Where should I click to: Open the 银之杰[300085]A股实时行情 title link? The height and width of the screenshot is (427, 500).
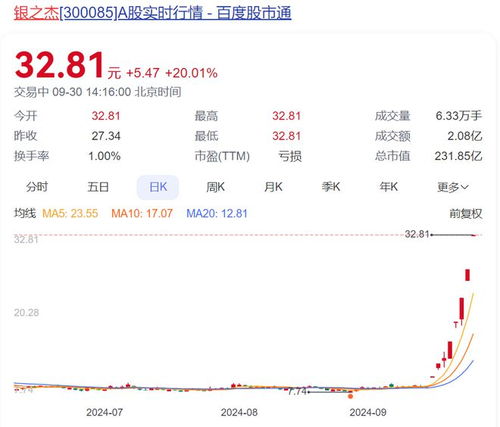click(x=152, y=13)
